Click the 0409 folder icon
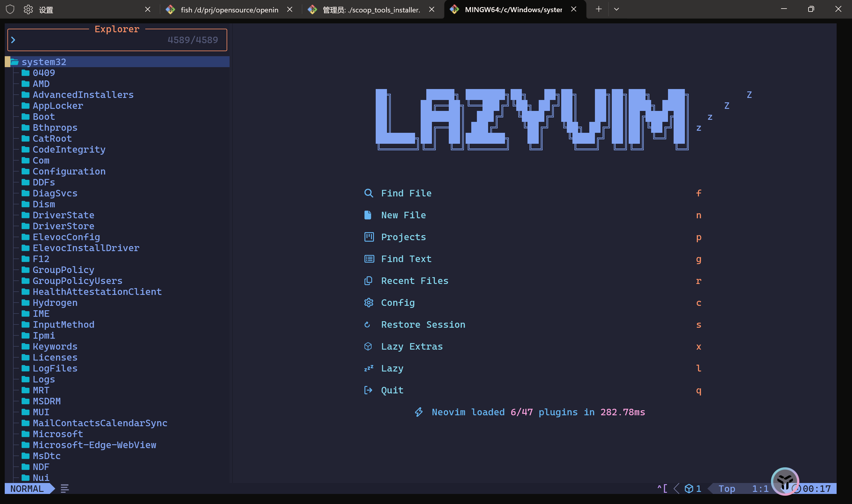This screenshot has width=852, height=504. tap(25, 73)
